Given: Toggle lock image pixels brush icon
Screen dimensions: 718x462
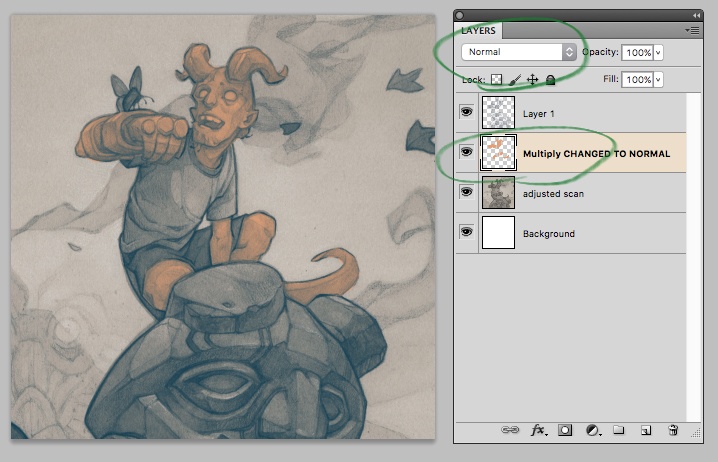Looking at the screenshot, I should coord(515,80).
